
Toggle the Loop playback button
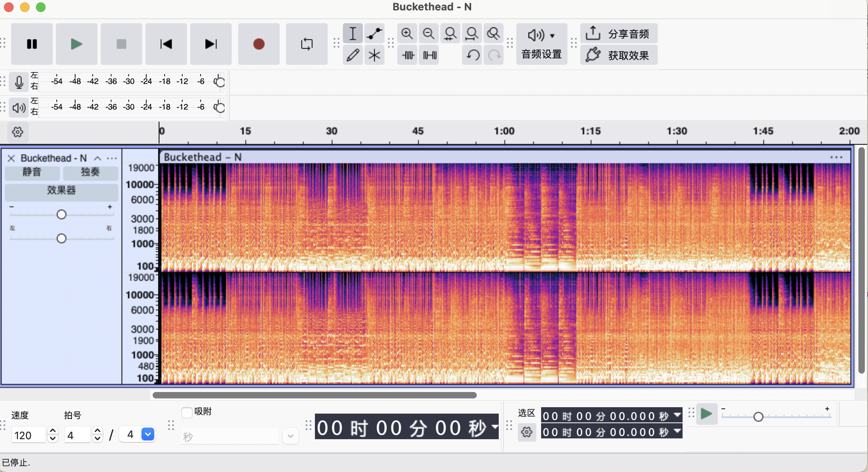pos(307,44)
